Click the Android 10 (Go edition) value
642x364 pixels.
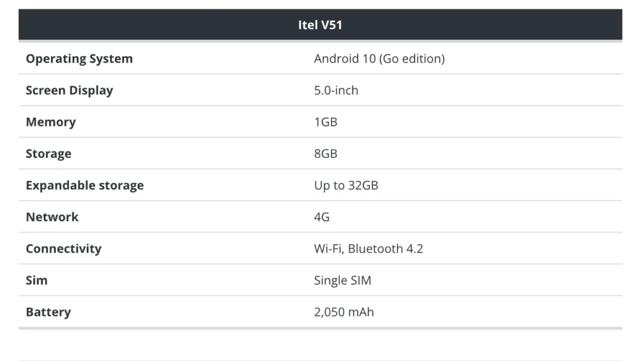coord(379,59)
